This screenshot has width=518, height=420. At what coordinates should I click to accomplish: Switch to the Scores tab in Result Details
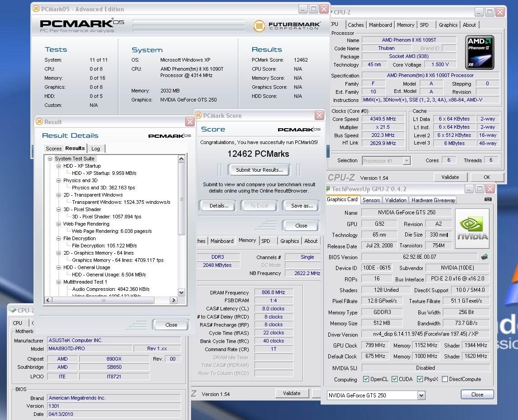coord(53,149)
